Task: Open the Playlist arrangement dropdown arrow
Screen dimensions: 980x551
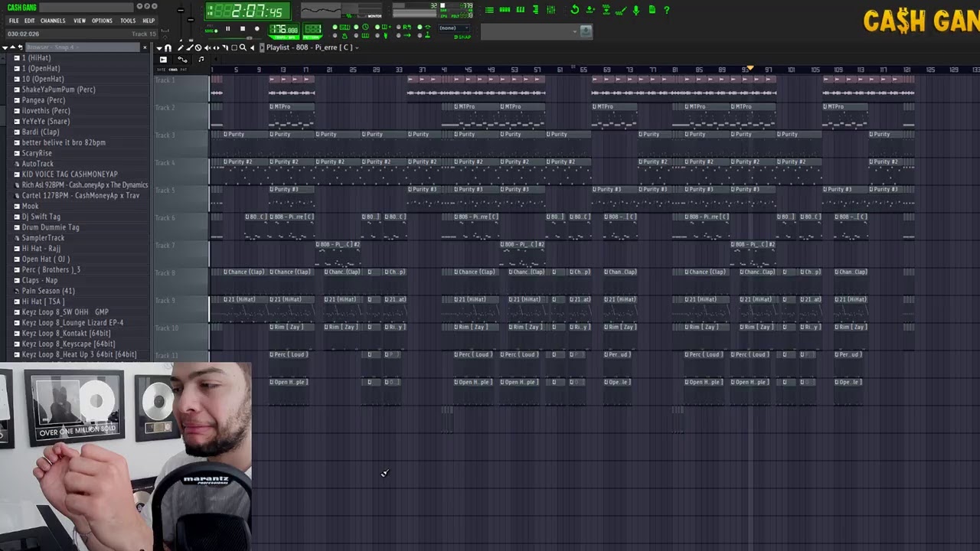Action: click(x=357, y=47)
